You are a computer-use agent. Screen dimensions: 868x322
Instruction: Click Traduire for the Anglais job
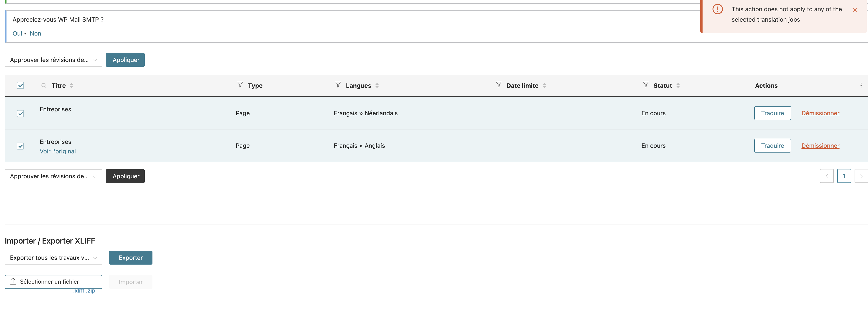click(x=772, y=146)
